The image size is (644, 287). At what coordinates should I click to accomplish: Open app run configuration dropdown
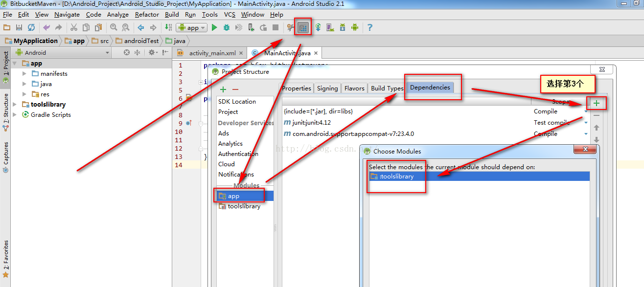click(191, 28)
